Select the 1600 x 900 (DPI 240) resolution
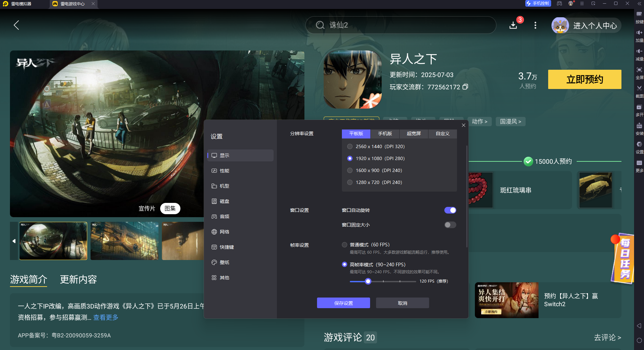Viewport: 644px width, 350px height. click(x=350, y=170)
